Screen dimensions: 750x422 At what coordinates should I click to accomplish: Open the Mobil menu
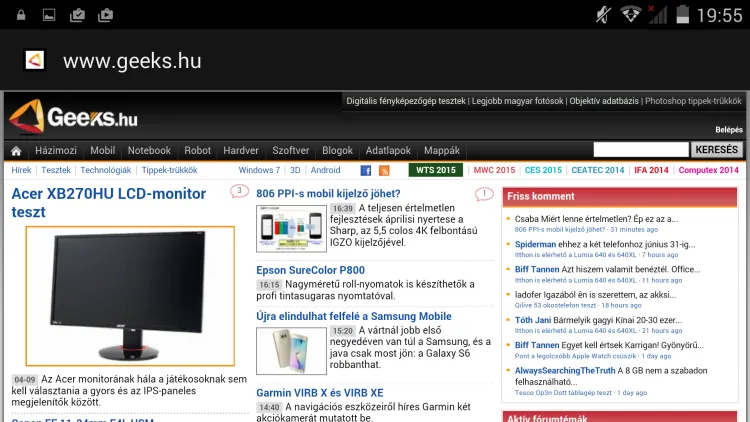[x=102, y=150]
